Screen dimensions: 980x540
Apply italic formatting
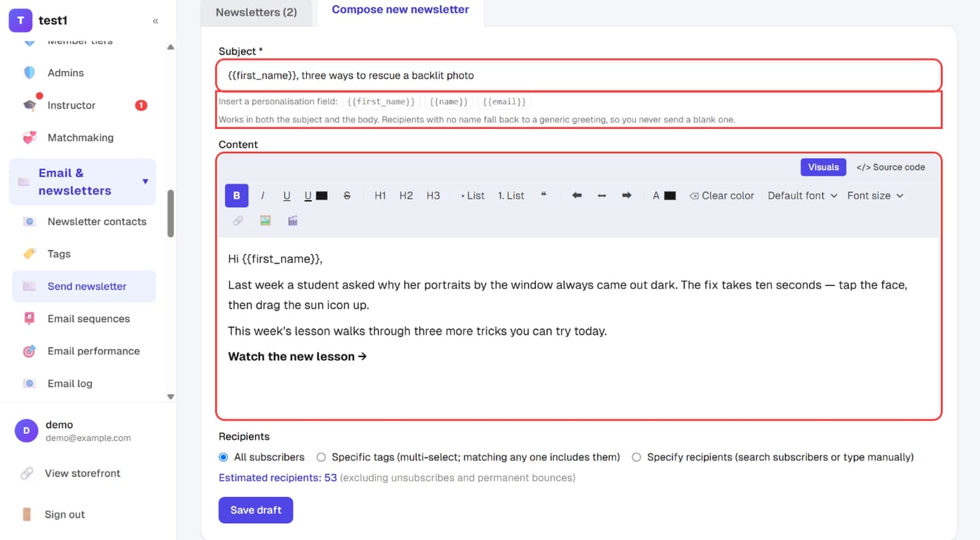pos(262,196)
